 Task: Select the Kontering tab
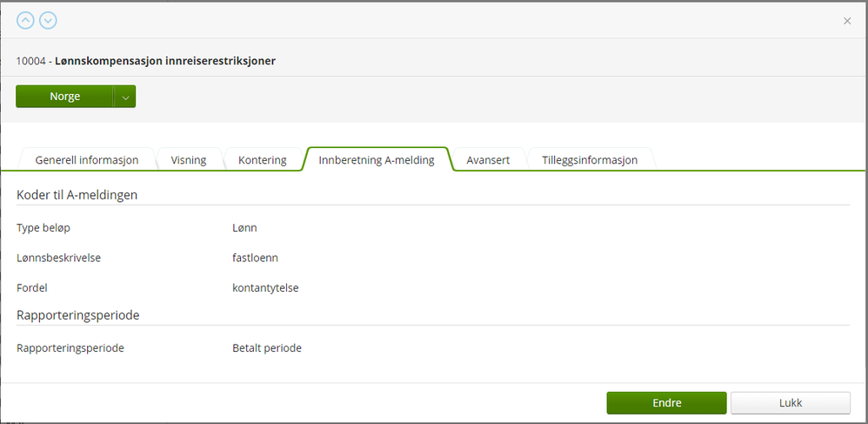pos(262,160)
